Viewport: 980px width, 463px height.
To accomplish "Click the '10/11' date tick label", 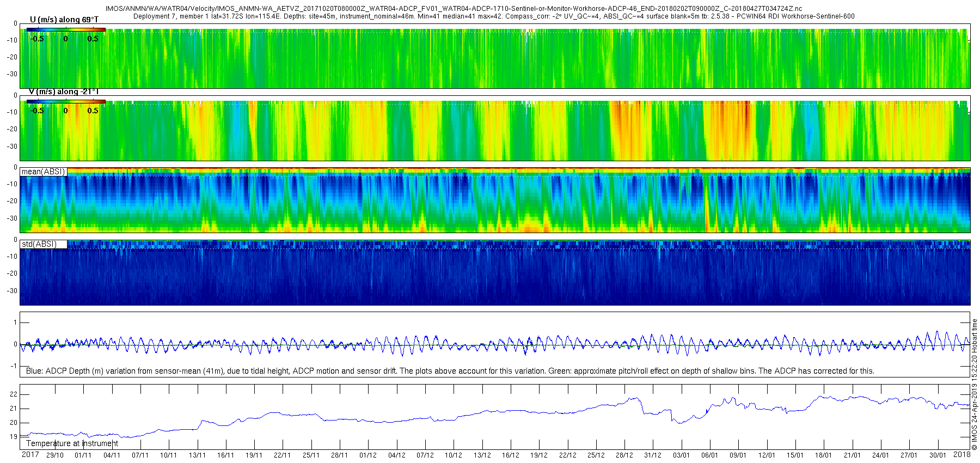I will (168, 455).
